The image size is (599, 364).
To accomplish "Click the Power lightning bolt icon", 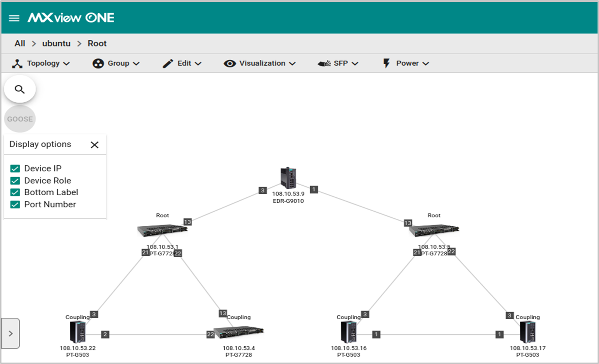I will 386,63.
